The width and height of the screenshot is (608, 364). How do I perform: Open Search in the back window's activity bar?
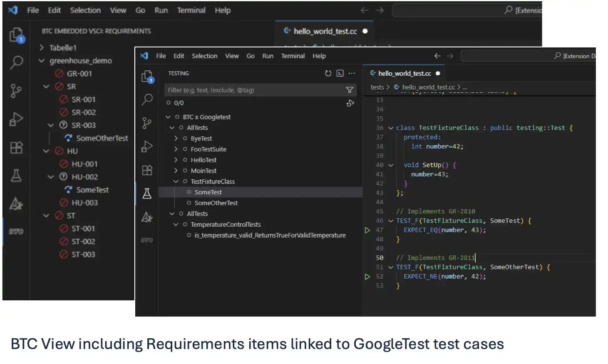[16, 62]
